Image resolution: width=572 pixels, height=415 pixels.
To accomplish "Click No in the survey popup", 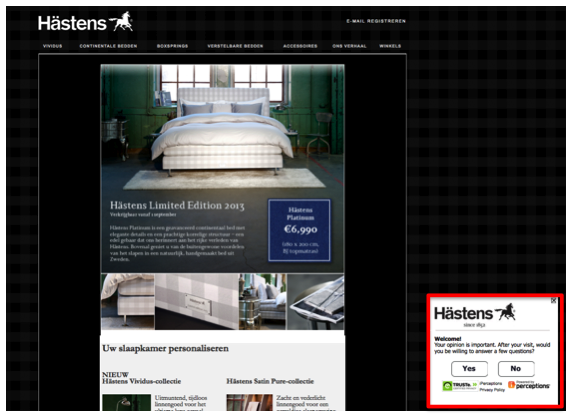I will click(x=516, y=369).
